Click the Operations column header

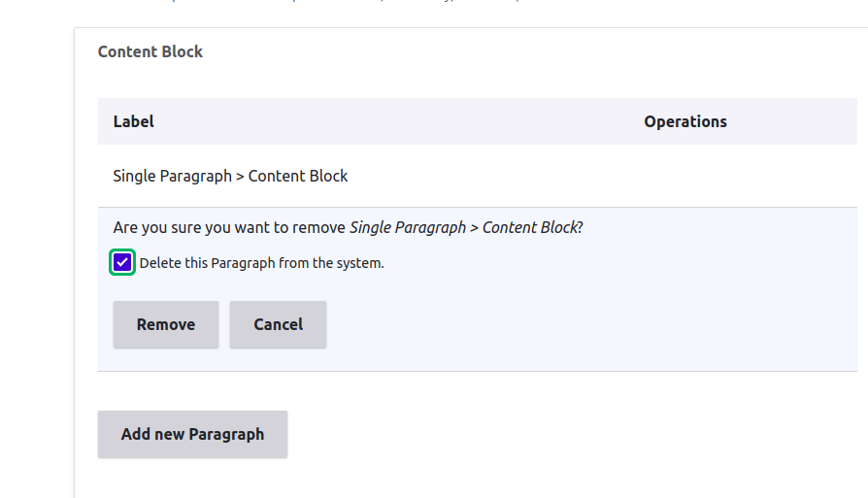click(685, 121)
